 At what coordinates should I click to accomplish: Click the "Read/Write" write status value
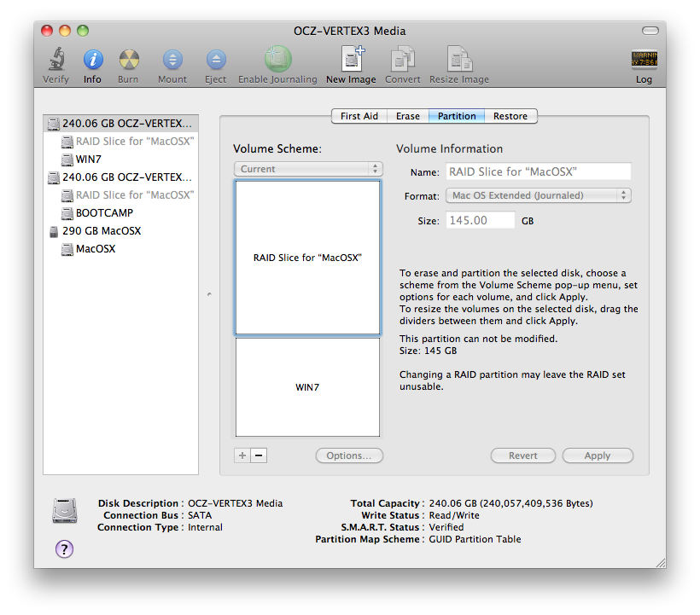click(454, 515)
